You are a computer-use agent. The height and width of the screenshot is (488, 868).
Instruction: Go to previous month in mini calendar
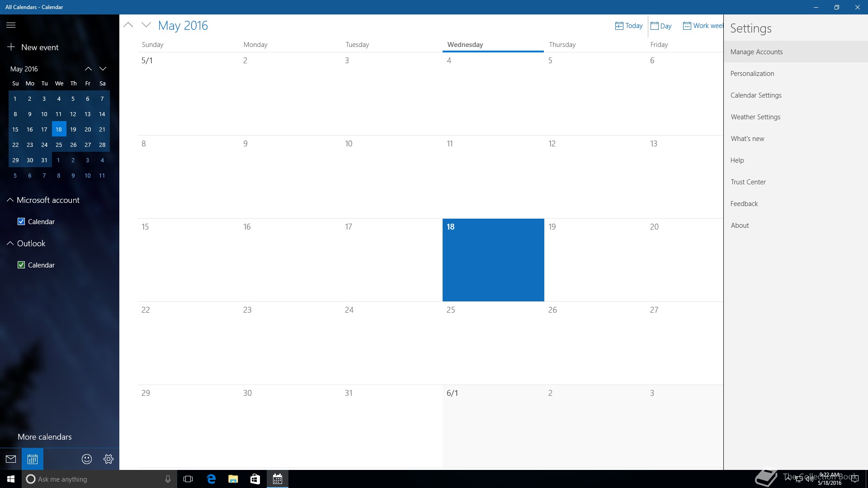(x=88, y=69)
